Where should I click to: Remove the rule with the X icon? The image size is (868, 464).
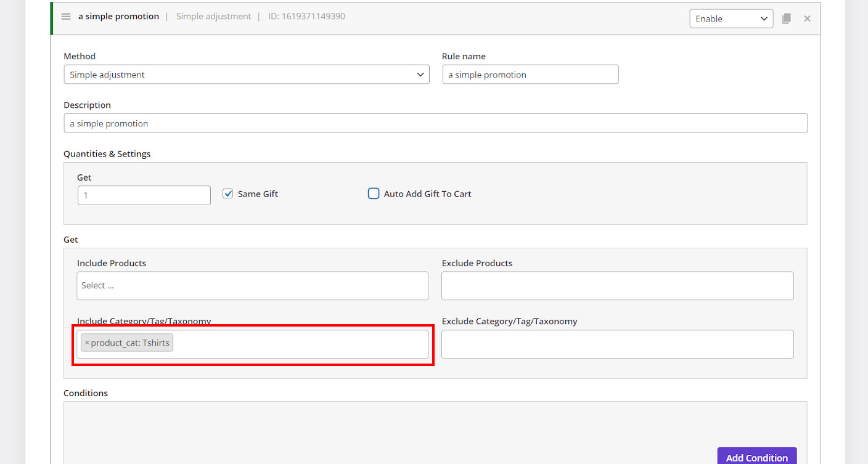pos(807,18)
